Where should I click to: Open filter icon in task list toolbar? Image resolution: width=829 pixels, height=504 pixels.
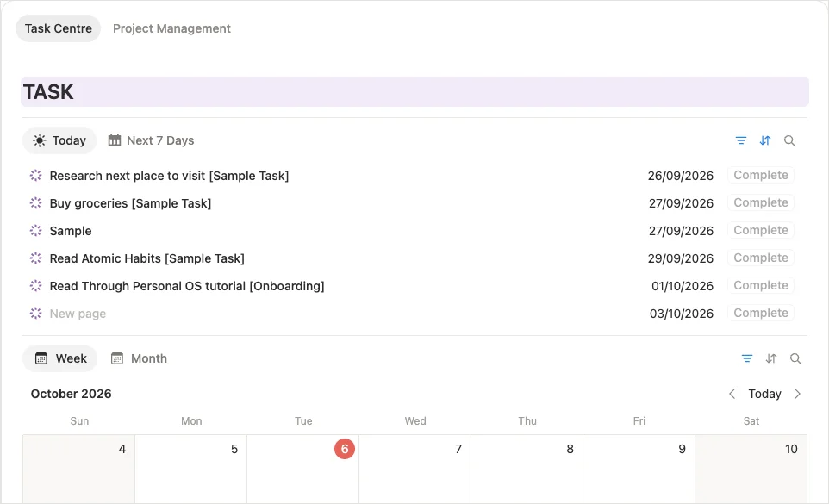[741, 140]
